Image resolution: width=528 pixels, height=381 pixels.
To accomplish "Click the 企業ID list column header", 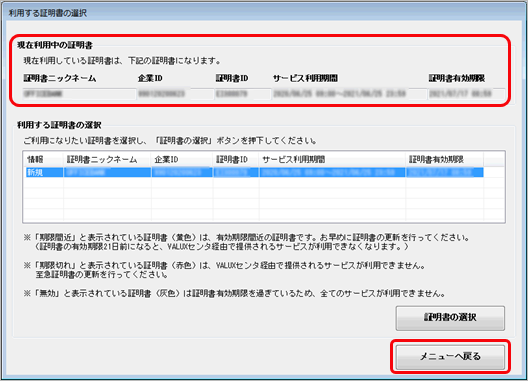I will click(182, 159).
